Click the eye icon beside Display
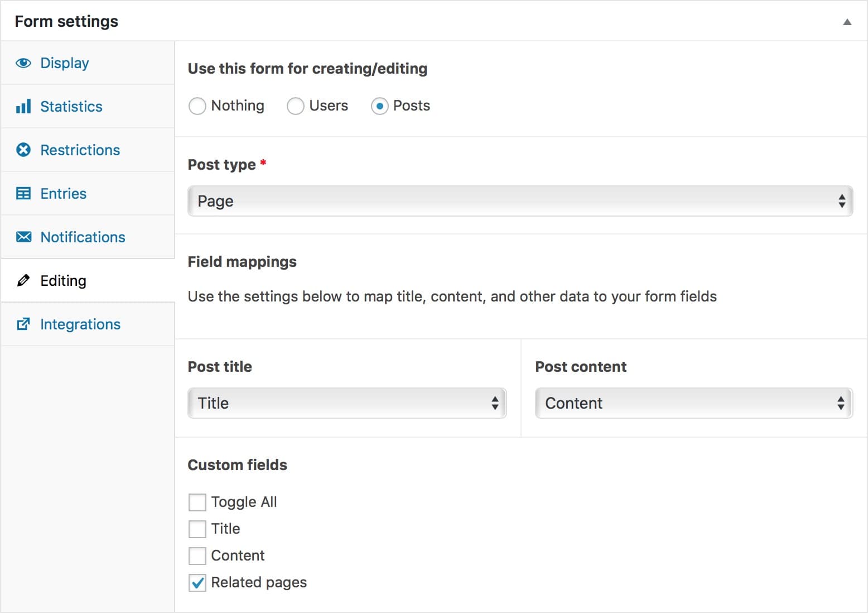The height and width of the screenshot is (613, 868). click(23, 63)
